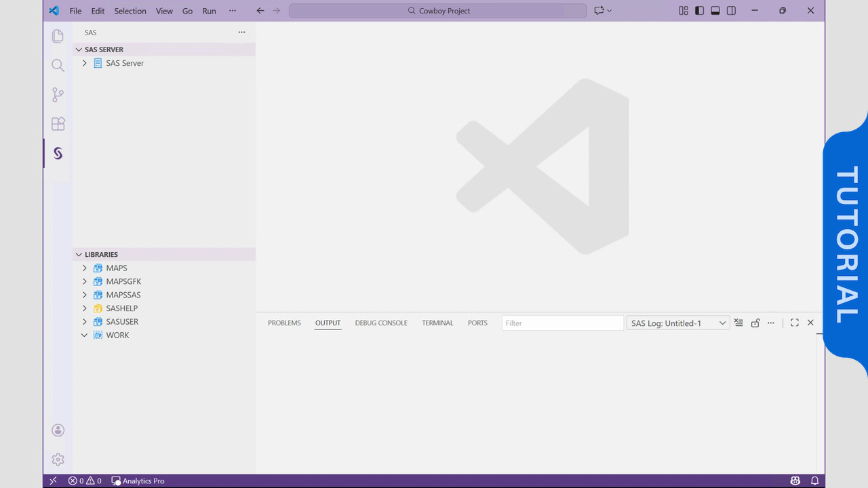868x488 pixels.
Task: Open the Selection menu
Action: 130,11
